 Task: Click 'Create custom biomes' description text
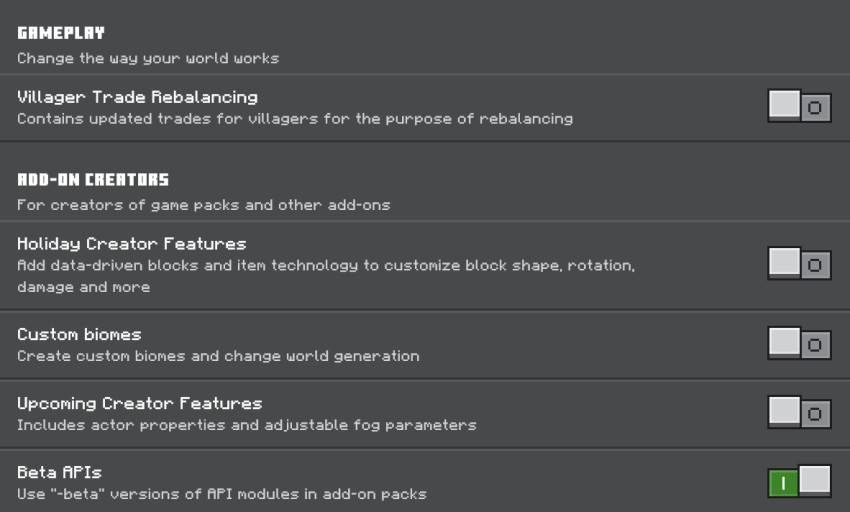(218, 356)
